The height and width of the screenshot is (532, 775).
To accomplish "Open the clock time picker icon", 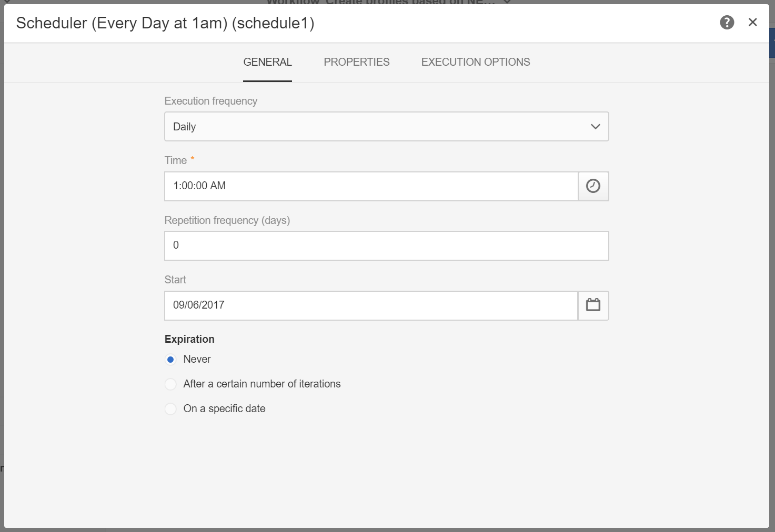I will coord(593,186).
